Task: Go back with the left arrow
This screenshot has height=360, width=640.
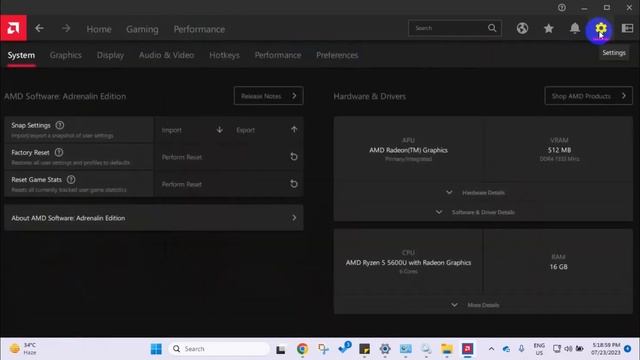Action: point(39,28)
